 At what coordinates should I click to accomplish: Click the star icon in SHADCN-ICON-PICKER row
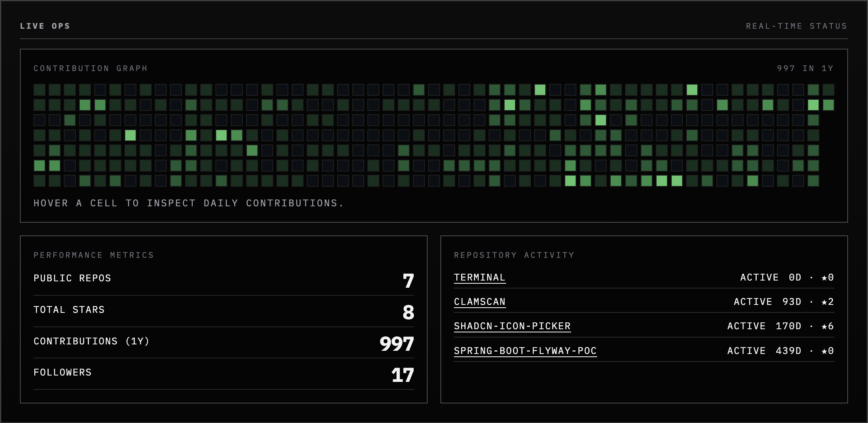click(824, 326)
